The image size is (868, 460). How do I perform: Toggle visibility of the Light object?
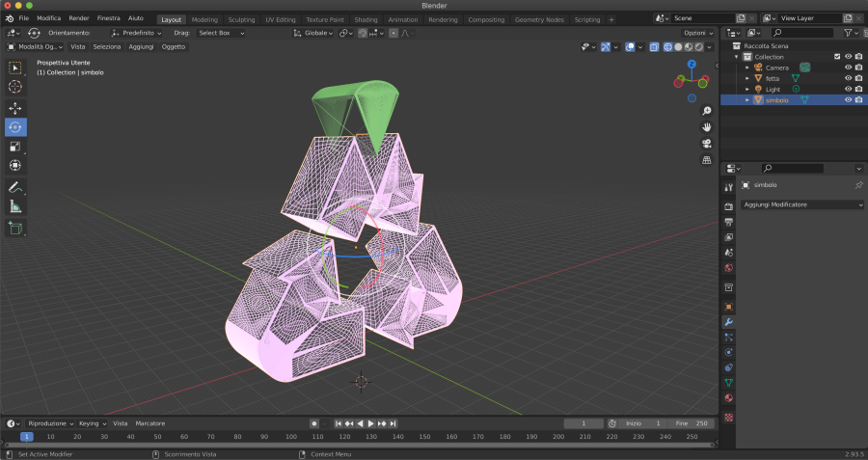pos(849,89)
